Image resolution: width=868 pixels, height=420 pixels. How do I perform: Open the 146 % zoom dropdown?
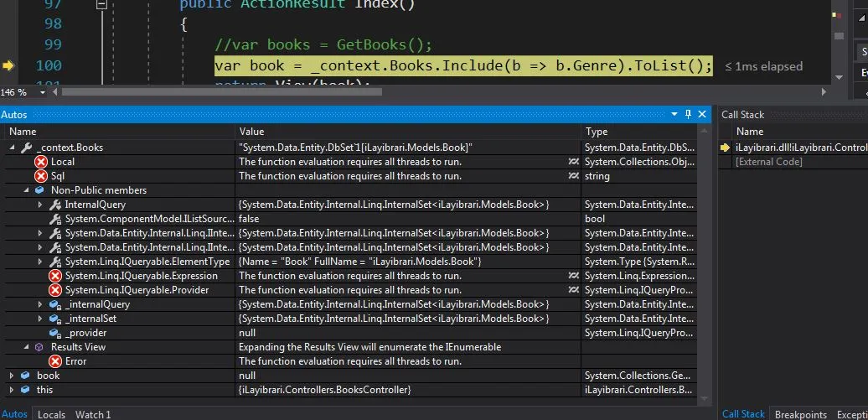click(x=43, y=92)
